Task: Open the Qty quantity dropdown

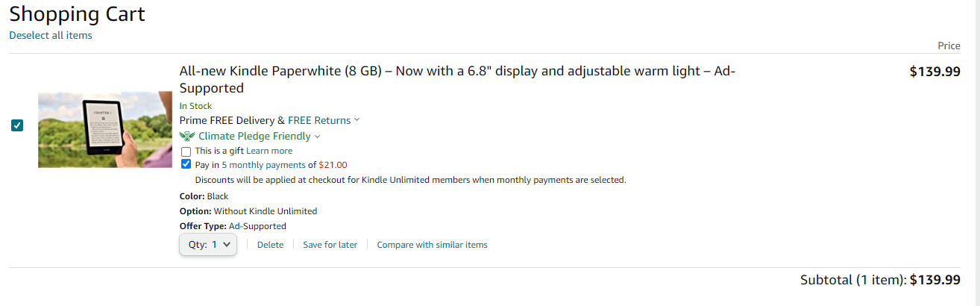Action: point(208,244)
